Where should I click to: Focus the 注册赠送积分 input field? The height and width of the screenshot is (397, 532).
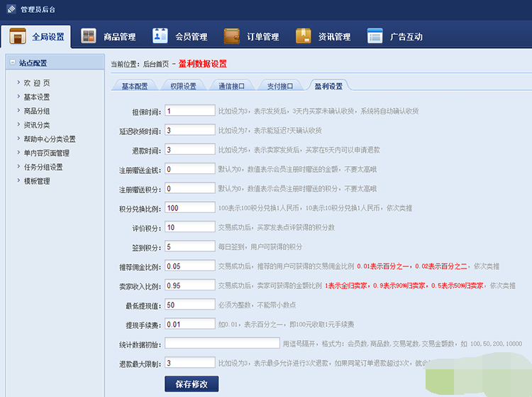pyautogui.click(x=190, y=187)
